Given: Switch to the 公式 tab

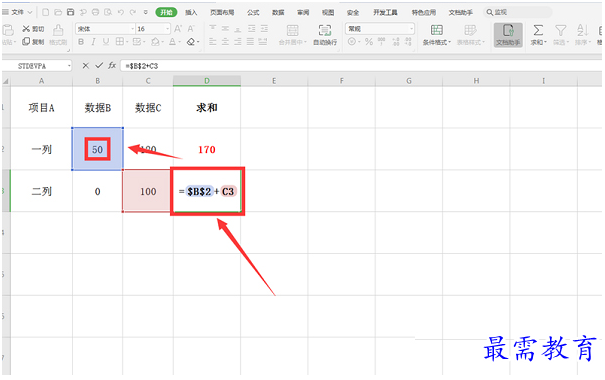Looking at the screenshot, I should [253, 12].
